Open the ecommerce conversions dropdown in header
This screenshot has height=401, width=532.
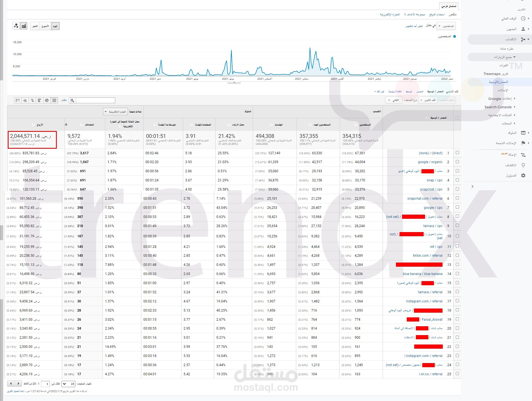click(115, 112)
